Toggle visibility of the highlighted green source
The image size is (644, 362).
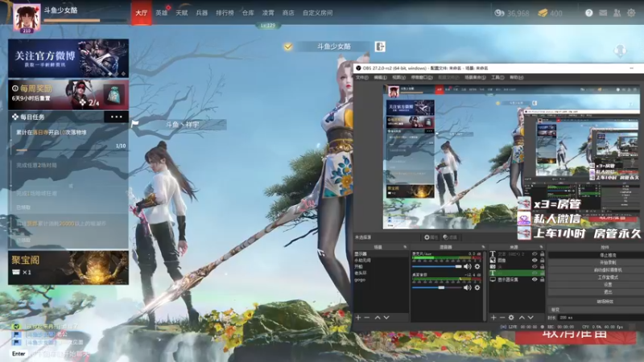[x=535, y=273]
